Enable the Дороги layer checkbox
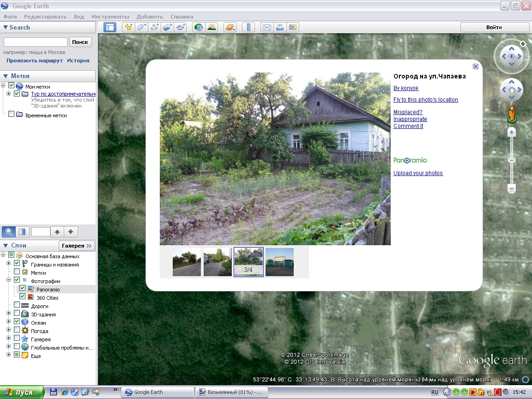Image resolution: width=532 pixels, height=399 pixels. [17, 305]
